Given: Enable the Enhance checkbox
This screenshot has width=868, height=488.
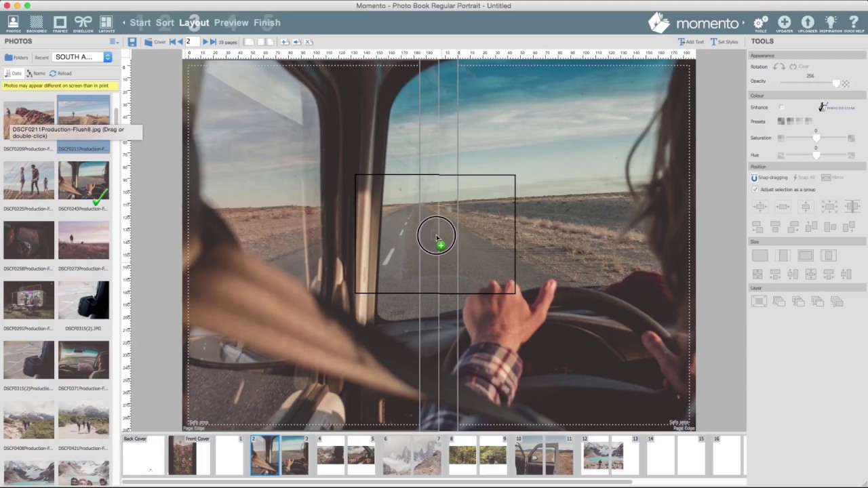Looking at the screenshot, I should (781, 107).
